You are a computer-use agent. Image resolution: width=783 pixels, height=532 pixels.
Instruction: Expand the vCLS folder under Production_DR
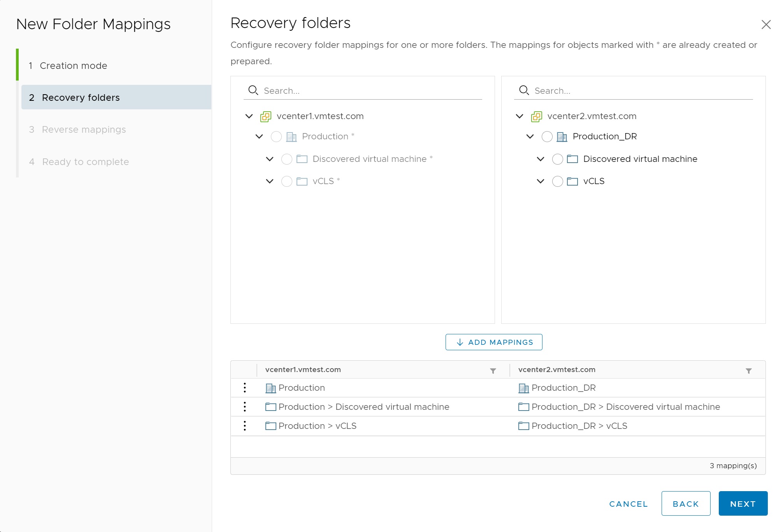click(541, 181)
